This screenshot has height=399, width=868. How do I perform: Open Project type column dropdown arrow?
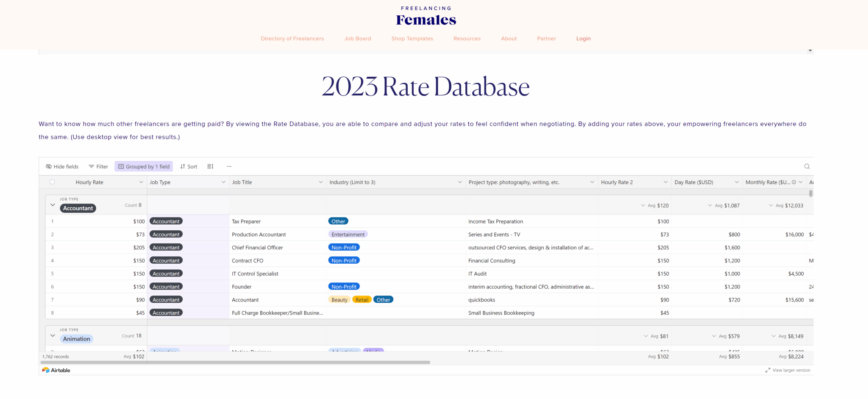coord(592,182)
